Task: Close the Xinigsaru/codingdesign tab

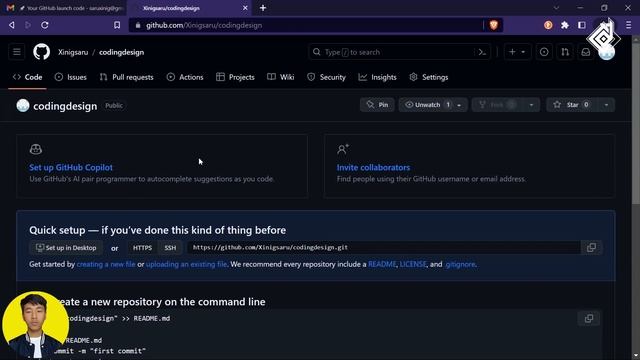Action: 245,8
